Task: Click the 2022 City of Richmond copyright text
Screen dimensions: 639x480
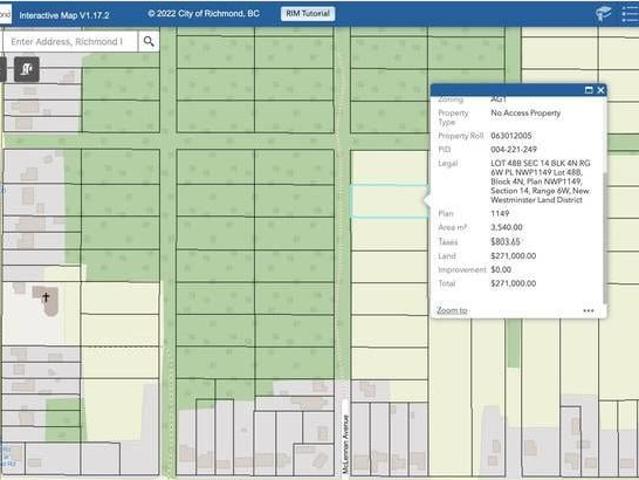Action: 210,14
